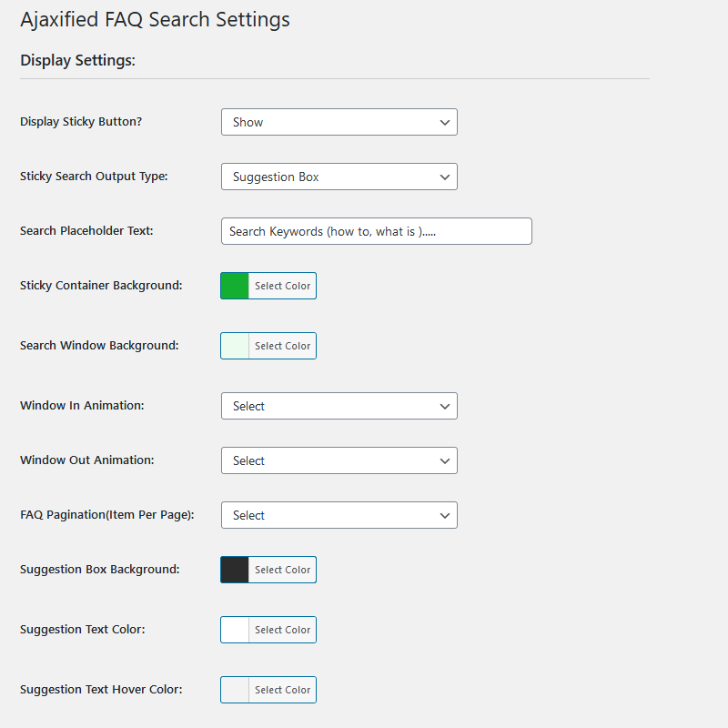Click Select Color for Suggestion Text Hover Color
This screenshot has width=728, height=728.
(282, 689)
